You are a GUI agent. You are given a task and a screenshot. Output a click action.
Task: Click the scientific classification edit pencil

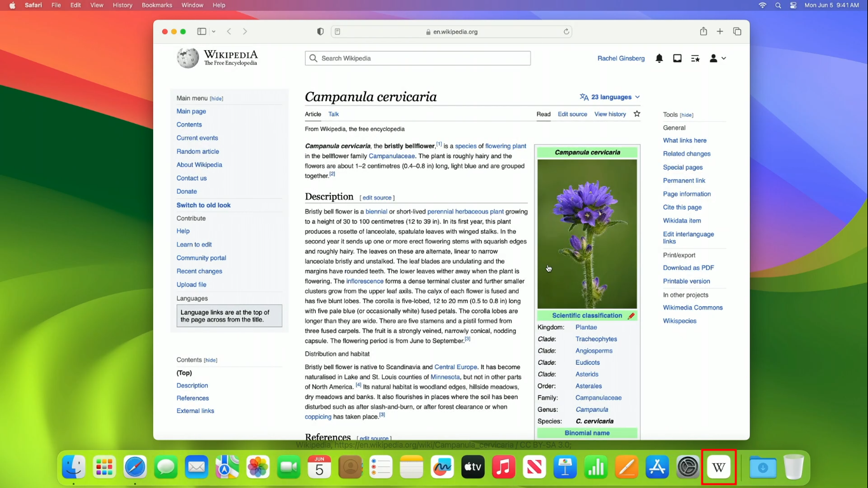tap(631, 316)
